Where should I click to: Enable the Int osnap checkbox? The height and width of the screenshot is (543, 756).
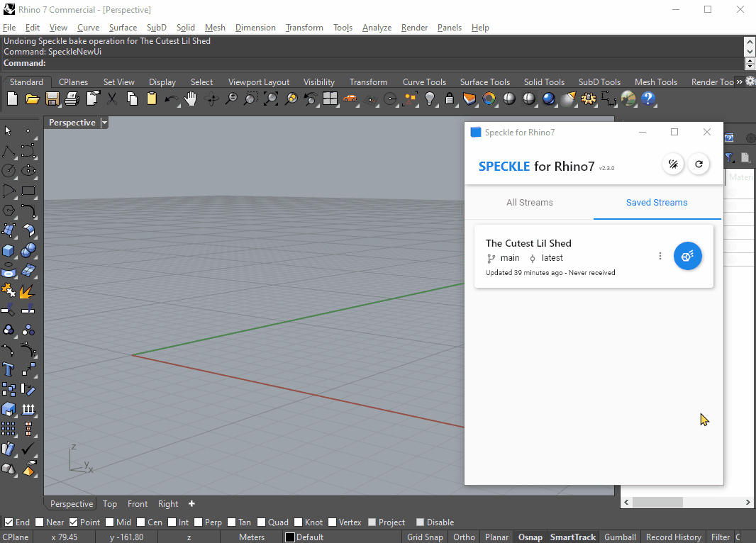click(x=172, y=522)
